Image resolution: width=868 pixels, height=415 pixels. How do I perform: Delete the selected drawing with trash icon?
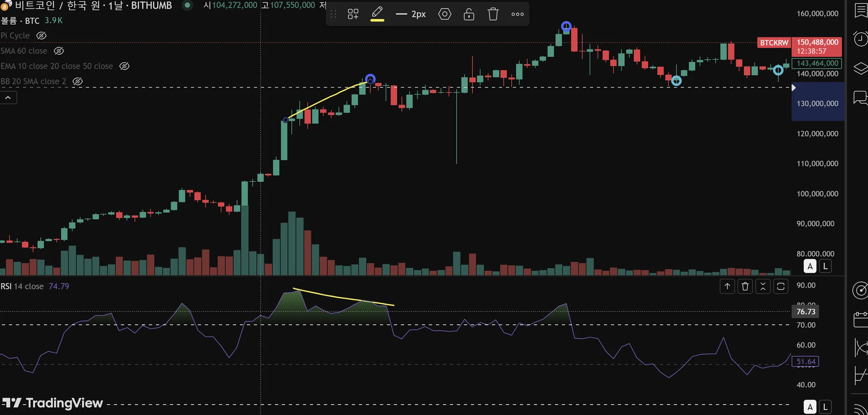point(493,14)
